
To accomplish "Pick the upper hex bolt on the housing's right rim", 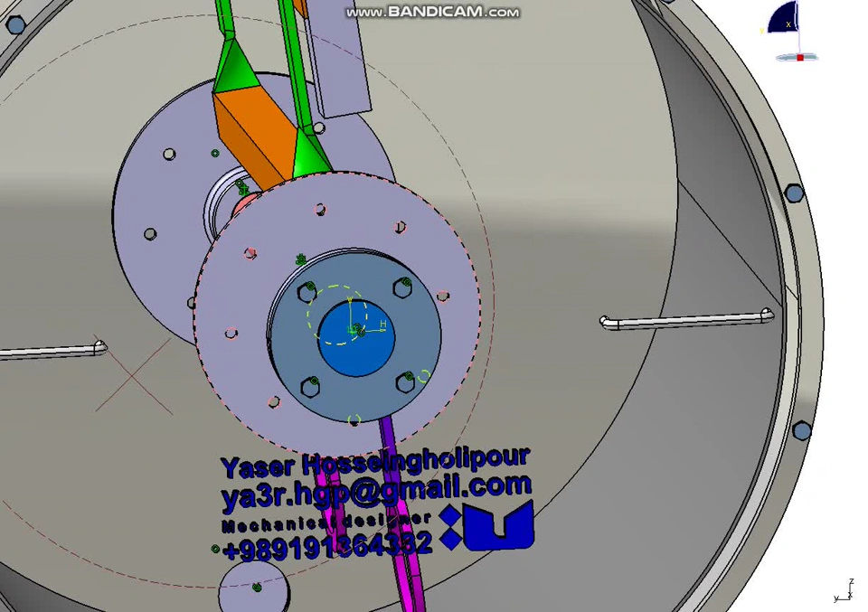I will (794, 193).
